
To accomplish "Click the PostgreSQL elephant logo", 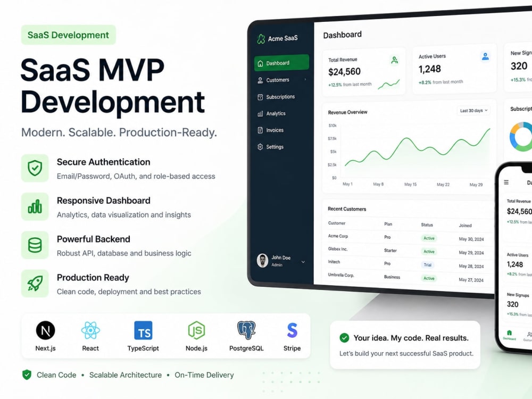I will [246, 330].
